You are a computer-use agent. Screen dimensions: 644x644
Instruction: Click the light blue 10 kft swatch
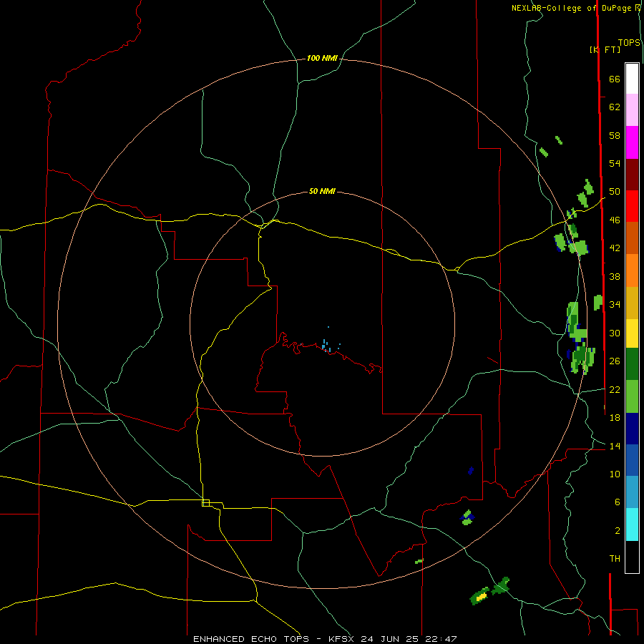click(x=632, y=493)
